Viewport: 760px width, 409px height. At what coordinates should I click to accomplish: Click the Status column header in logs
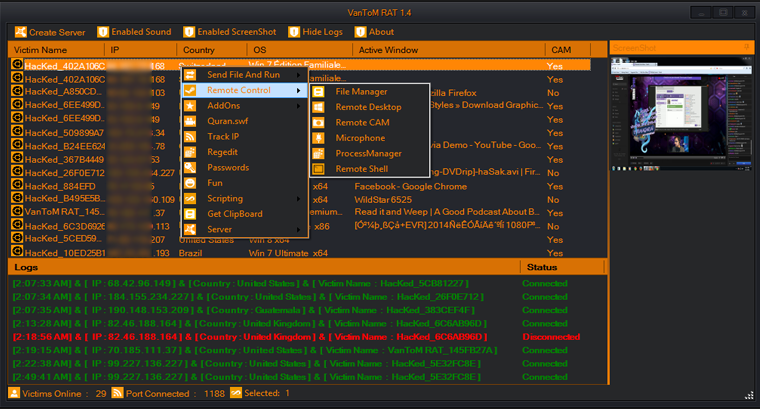(562, 267)
